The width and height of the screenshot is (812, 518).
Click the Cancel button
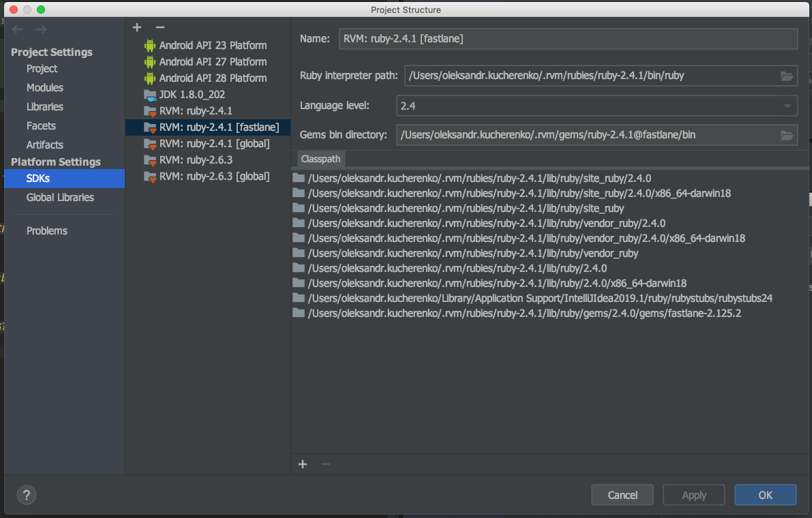click(622, 495)
